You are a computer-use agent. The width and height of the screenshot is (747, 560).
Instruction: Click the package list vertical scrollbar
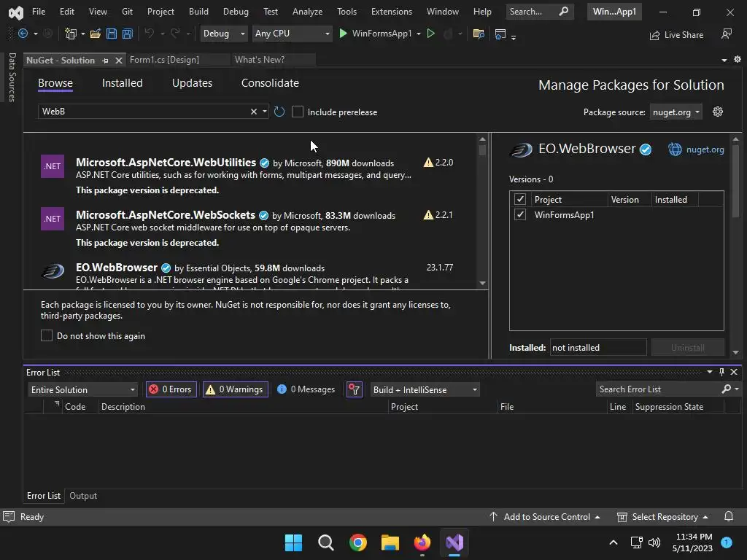point(482,211)
